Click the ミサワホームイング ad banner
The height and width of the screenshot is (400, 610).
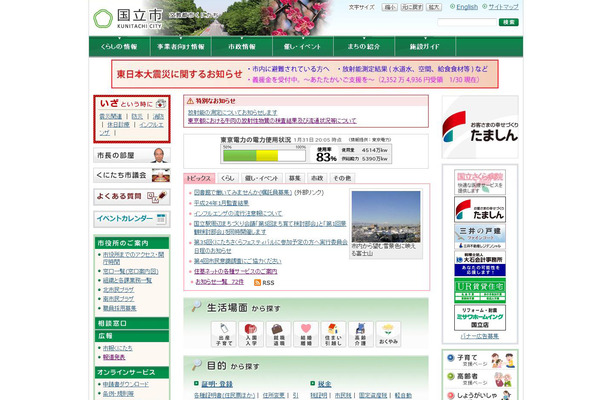pyautogui.click(x=480, y=318)
